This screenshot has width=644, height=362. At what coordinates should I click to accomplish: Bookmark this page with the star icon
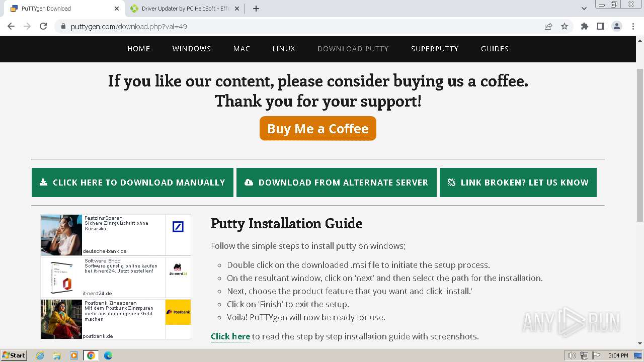(565, 27)
